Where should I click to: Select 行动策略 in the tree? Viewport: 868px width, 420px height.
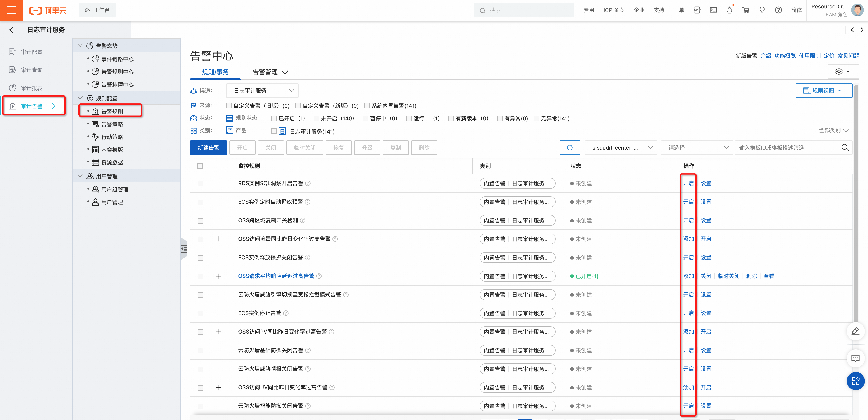[112, 137]
